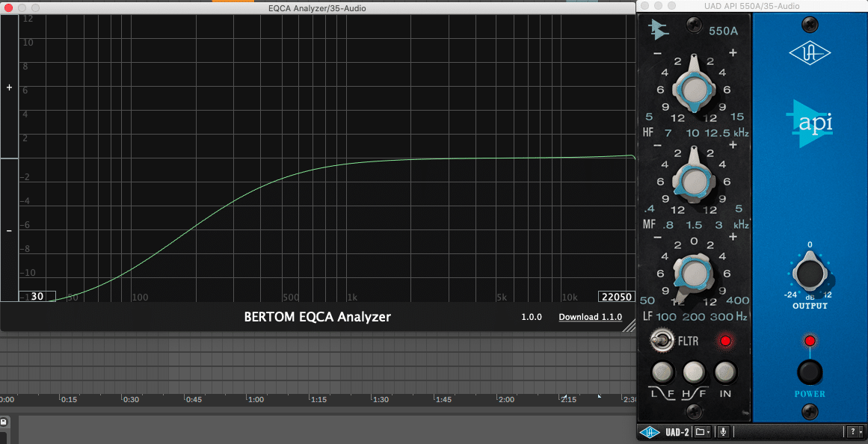This screenshot has width=868, height=444.
Task: Click the 0:30 timeline marker
Action: click(132, 399)
